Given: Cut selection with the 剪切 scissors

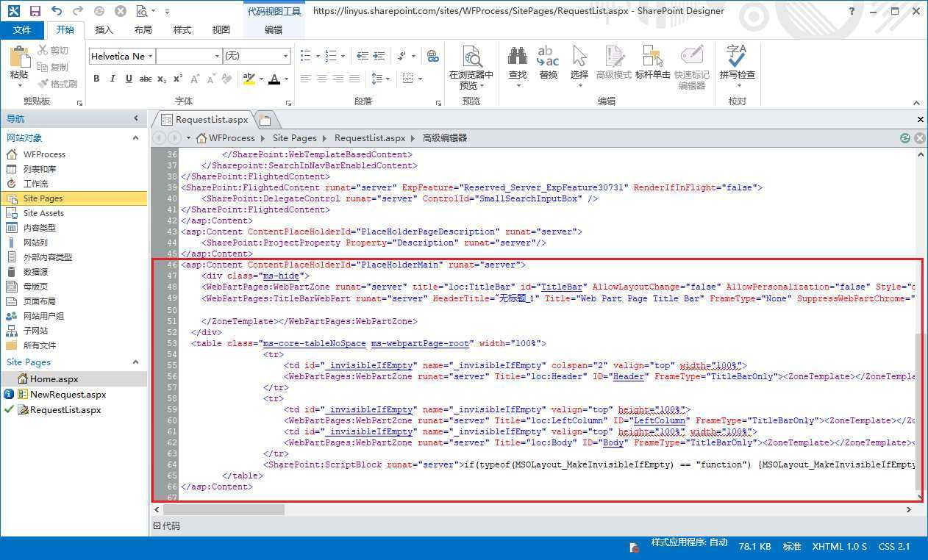Looking at the screenshot, I should click(53, 50).
